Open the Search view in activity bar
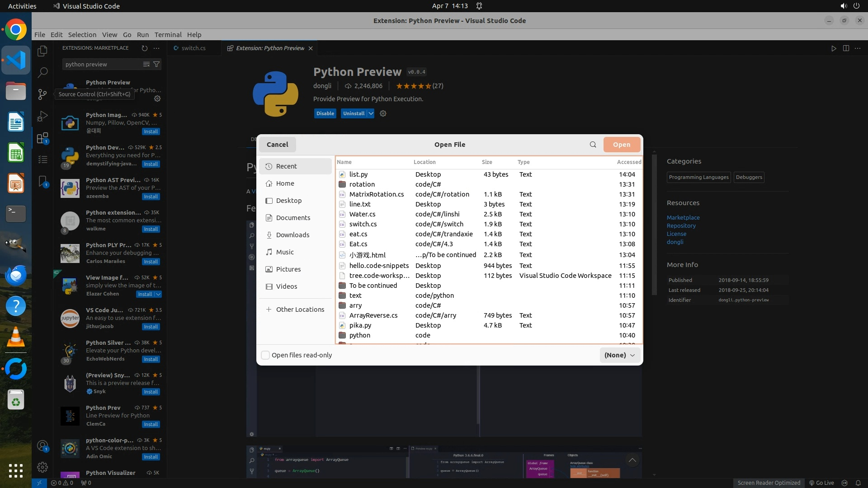The image size is (868, 488). 42,72
